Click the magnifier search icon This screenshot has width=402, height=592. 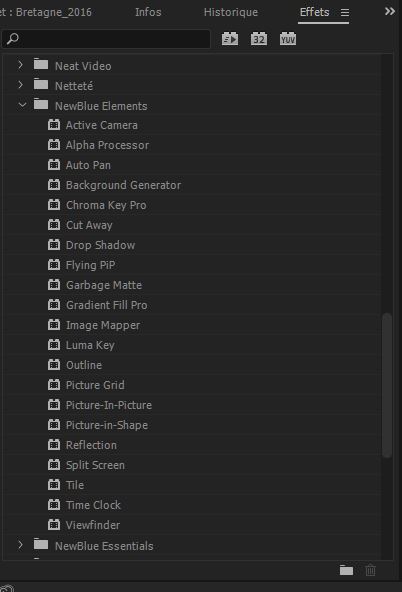(x=13, y=39)
